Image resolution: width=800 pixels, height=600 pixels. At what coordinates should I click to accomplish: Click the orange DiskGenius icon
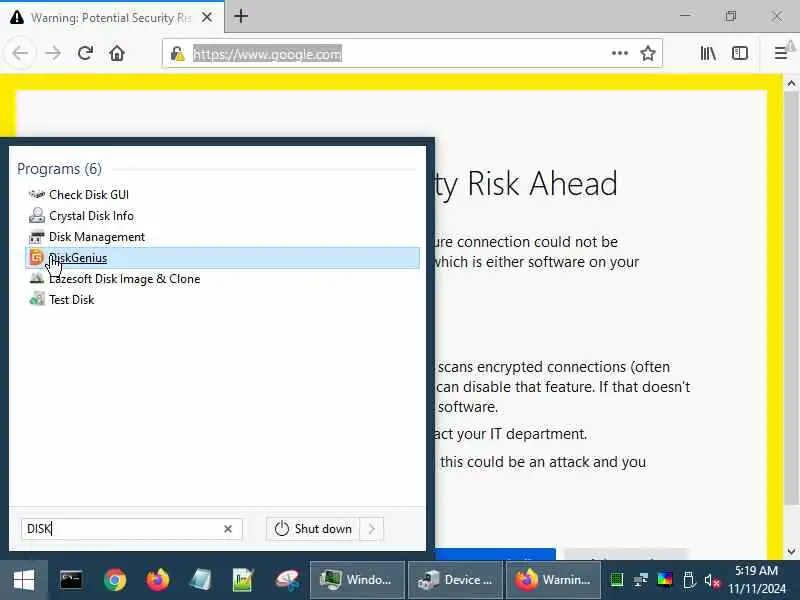tap(36, 258)
